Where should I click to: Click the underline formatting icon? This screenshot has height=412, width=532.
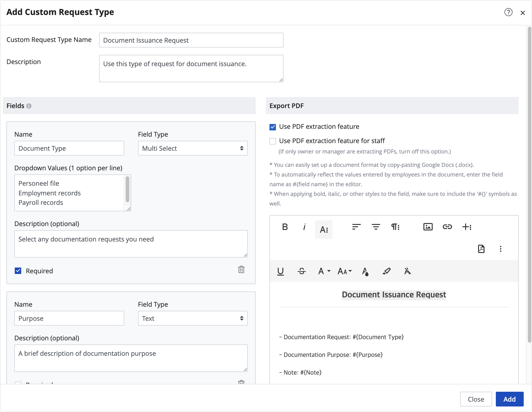click(x=280, y=271)
